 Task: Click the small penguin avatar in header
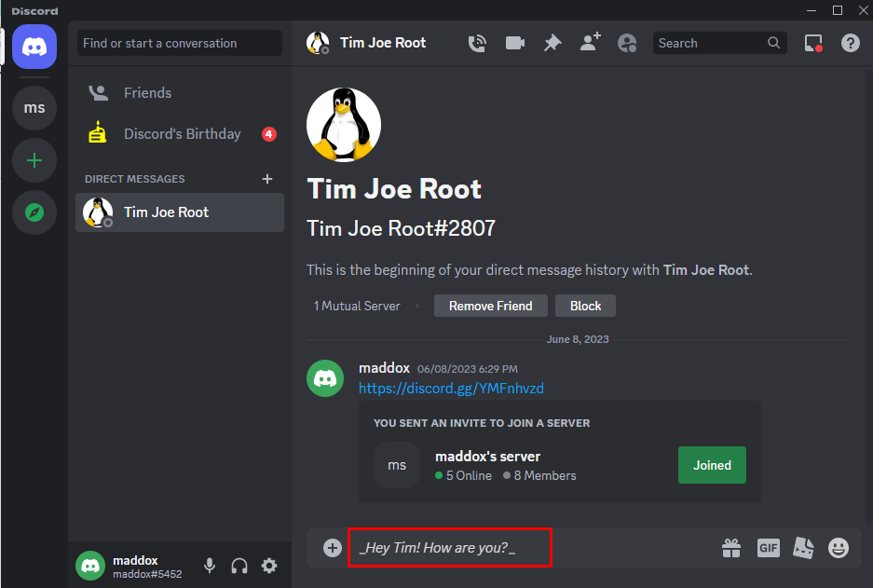click(318, 43)
